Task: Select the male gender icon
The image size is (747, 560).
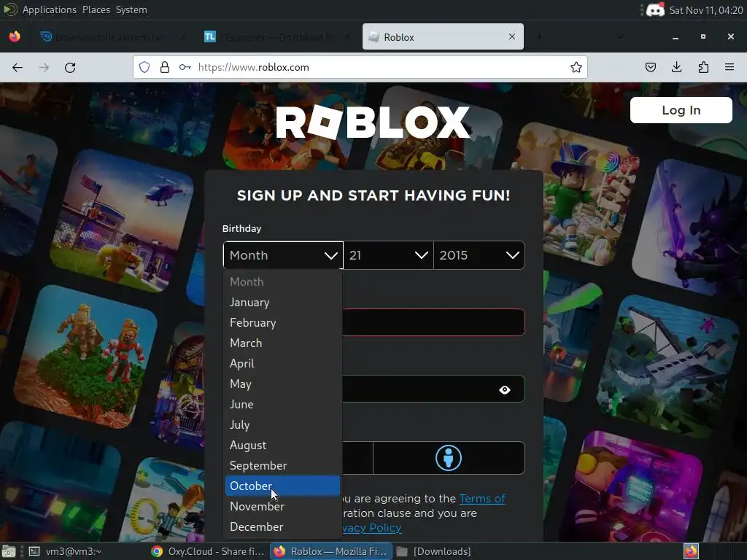Action: coord(449,458)
